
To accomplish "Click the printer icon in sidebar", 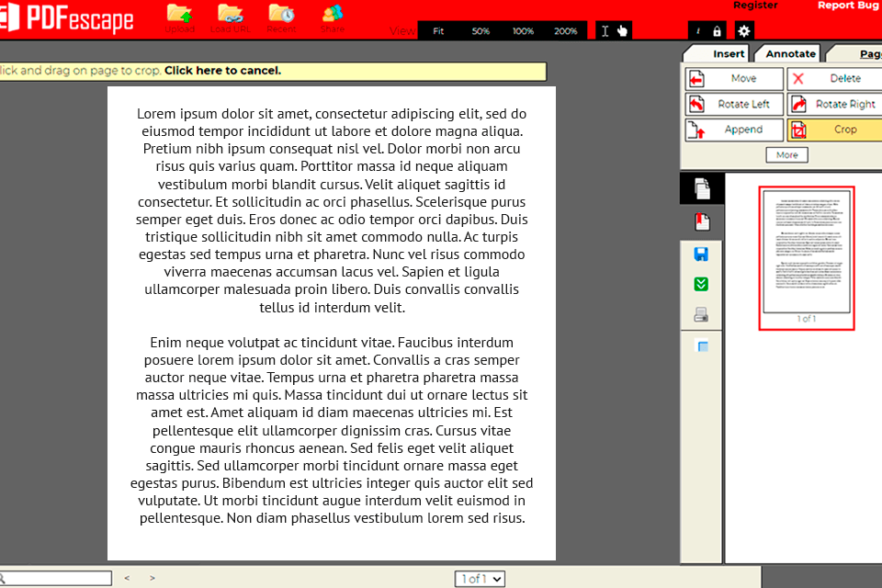I will pos(701,315).
